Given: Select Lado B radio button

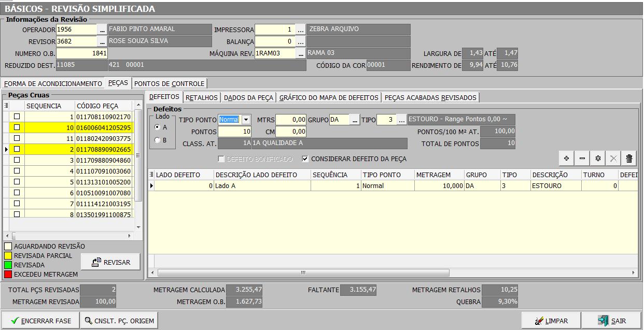Looking at the screenshot, I should pos(158,140).
